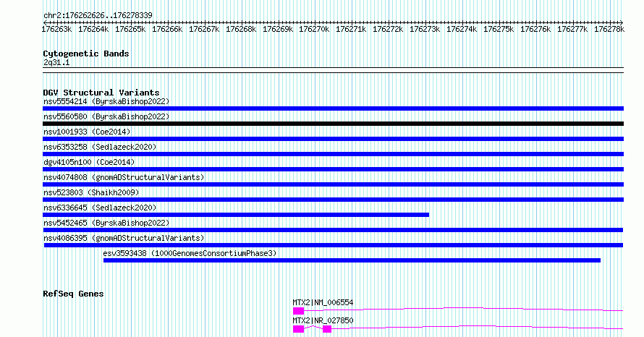Open nsv1001933 (Coe2014) variant label
The image size is (644, 337).
pyautogui.click(x=87, y=132)
